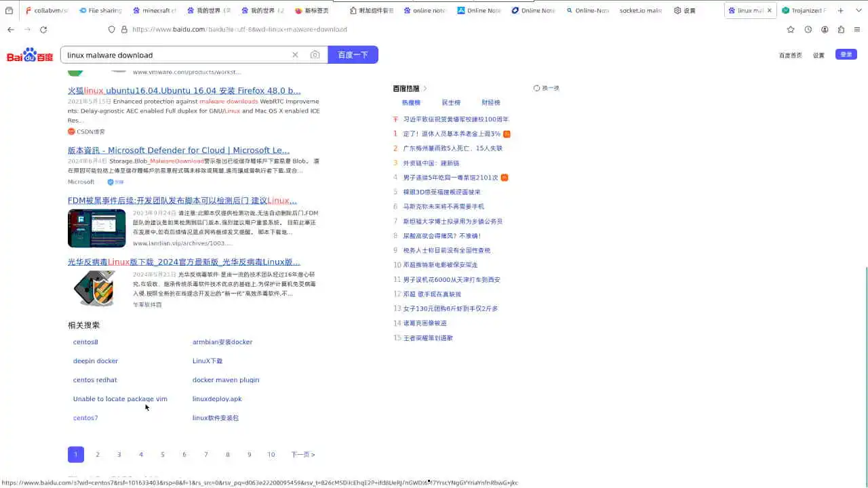868x488 pixels.
Task: Open hot search item 广东梅州暴雨致5人死亡
Action: tap(453, 148)
